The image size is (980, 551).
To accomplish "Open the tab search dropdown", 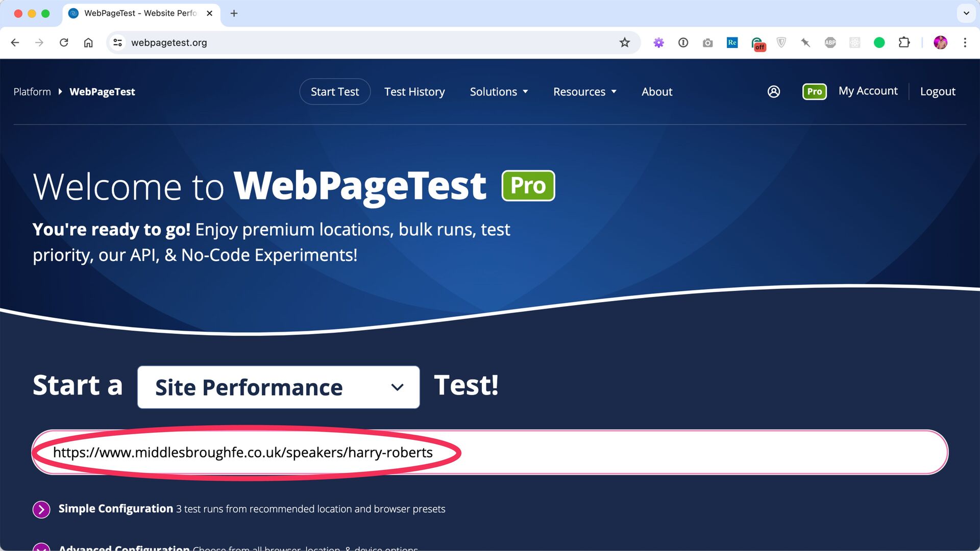I will 966,13.
